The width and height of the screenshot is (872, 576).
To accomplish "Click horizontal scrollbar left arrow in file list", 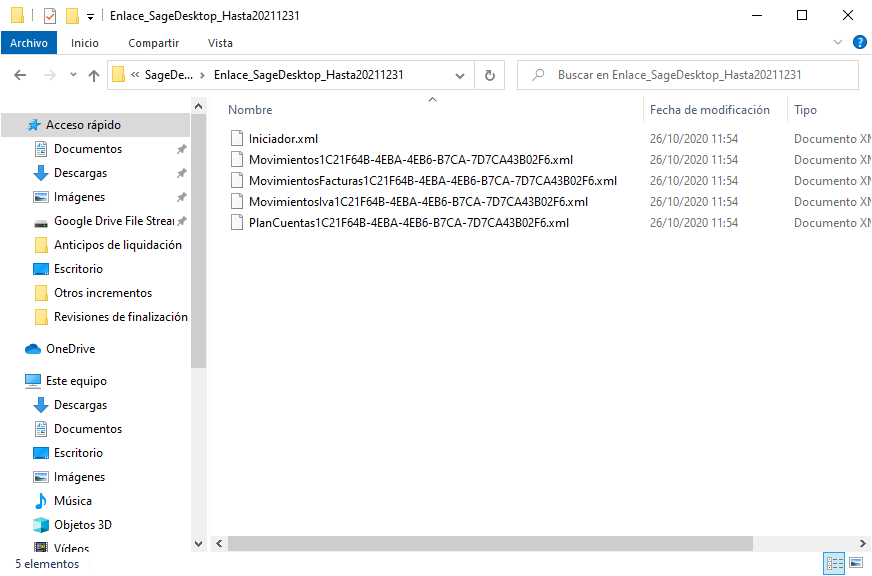I will 219,543.
